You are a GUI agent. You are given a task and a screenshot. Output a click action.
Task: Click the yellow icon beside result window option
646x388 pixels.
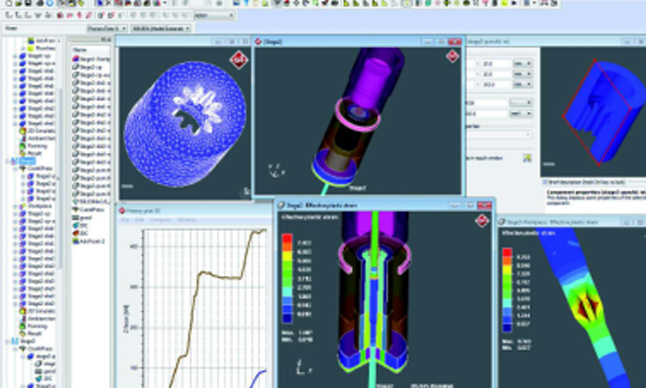point(527,158)
